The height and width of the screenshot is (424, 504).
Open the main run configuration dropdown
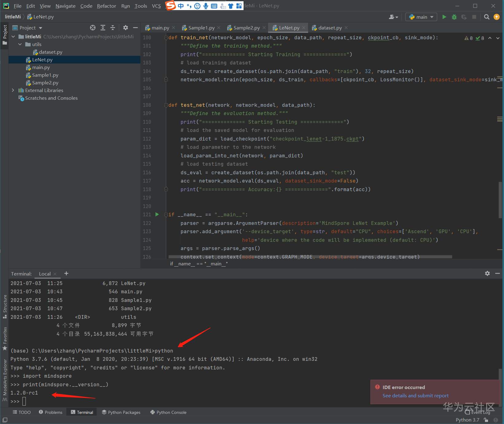[421, 17]
